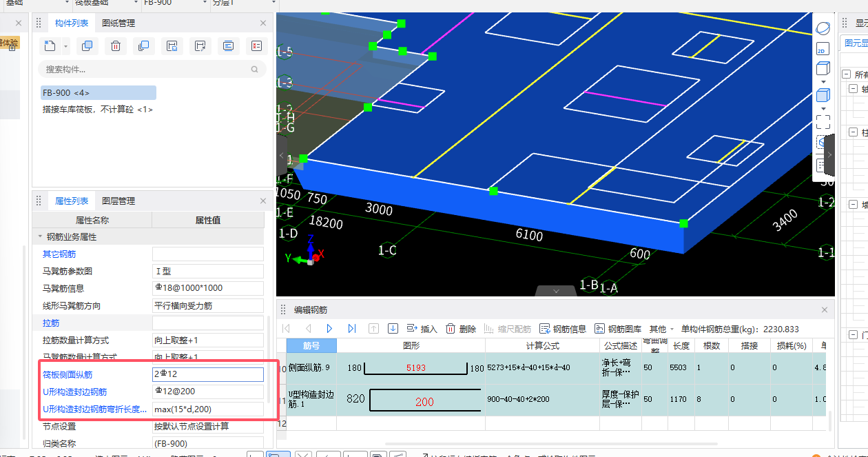Expand the bottom handle of the 3D viewport

point(557,291)
